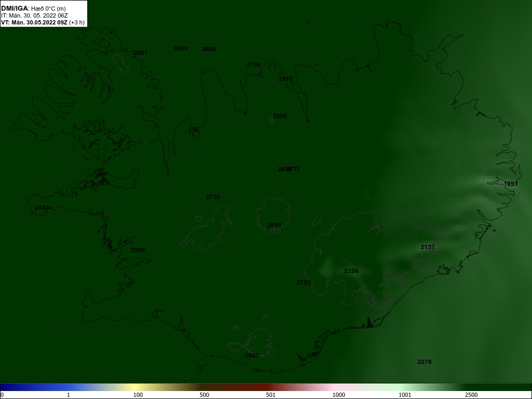
Task: Select the legend label 2500
Action: 471,395
